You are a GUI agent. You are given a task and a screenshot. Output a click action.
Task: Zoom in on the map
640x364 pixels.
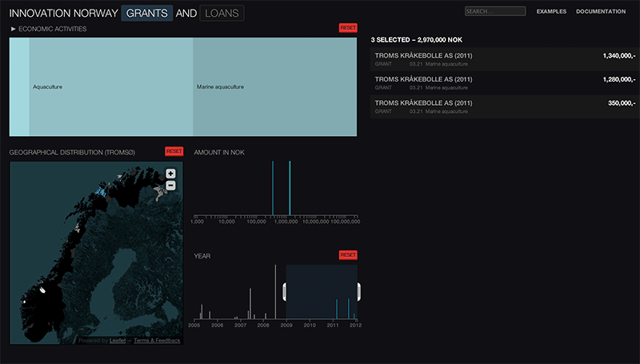point(170,174)
